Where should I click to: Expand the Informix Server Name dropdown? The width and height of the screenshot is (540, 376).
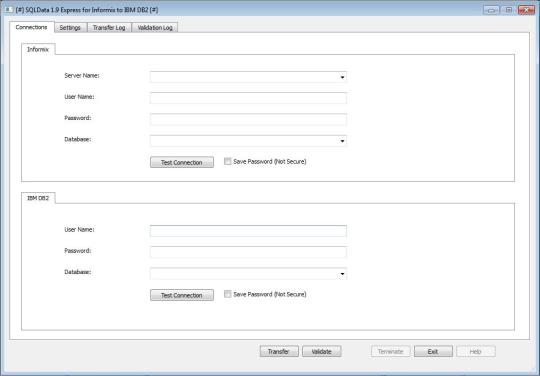(x=342, y=77)
